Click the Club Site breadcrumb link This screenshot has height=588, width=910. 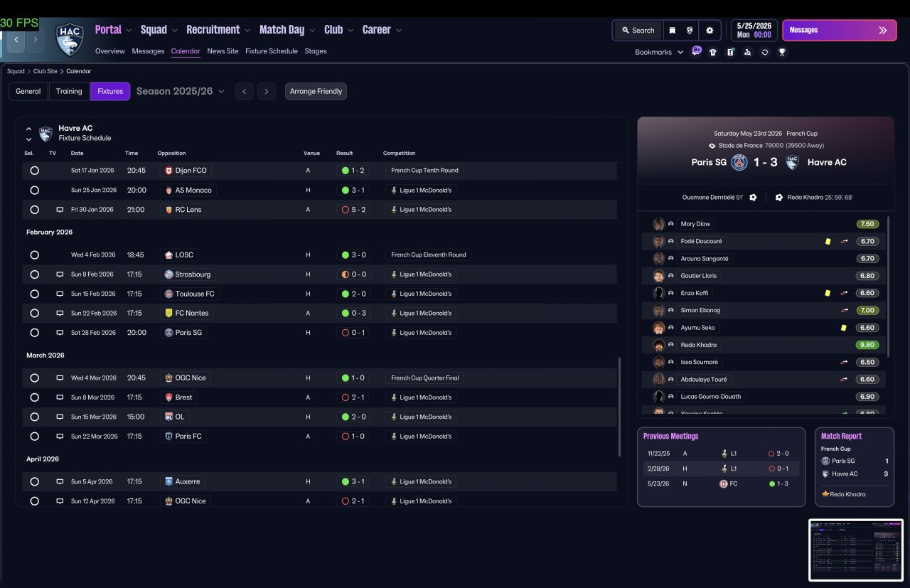click(x=46, y=71)
